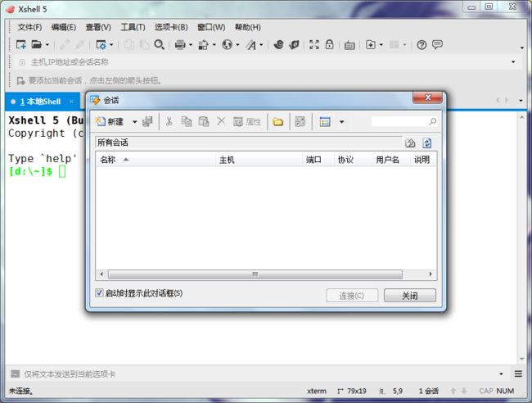
Task: Expand printer dropdown arrow in toolbar
Action: click(x=191, y=44)
